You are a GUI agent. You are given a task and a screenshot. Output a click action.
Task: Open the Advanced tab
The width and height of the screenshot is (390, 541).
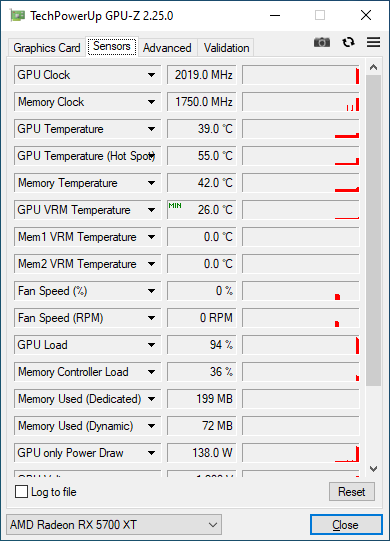coord(167,48)
